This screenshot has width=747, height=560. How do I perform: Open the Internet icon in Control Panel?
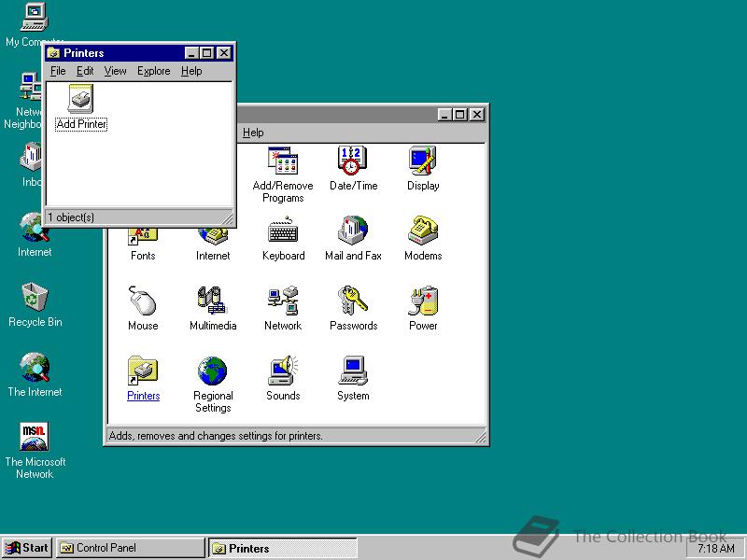click(x=213, y=236)
